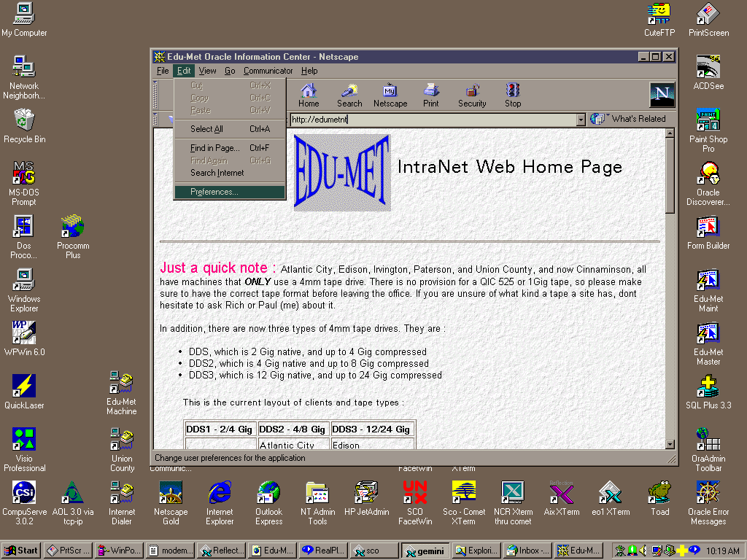Click the scrollbar down arrow in Netscape
747x560 pixels.
[x=670, y=444]
